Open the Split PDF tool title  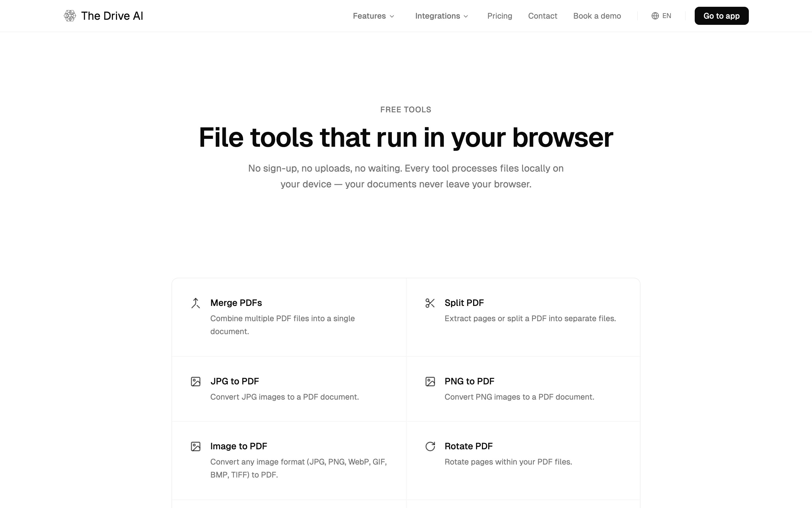tap(464, 303)
